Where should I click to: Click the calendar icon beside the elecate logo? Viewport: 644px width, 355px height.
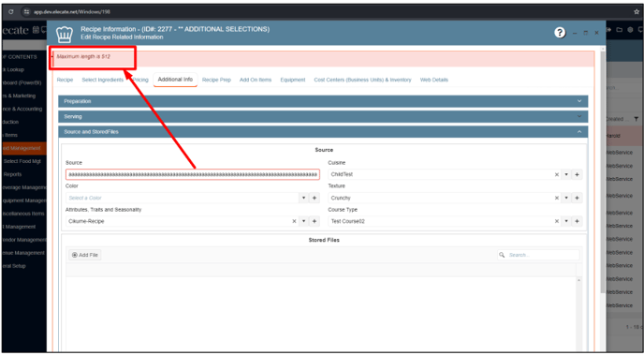click(x=37, y=30)
